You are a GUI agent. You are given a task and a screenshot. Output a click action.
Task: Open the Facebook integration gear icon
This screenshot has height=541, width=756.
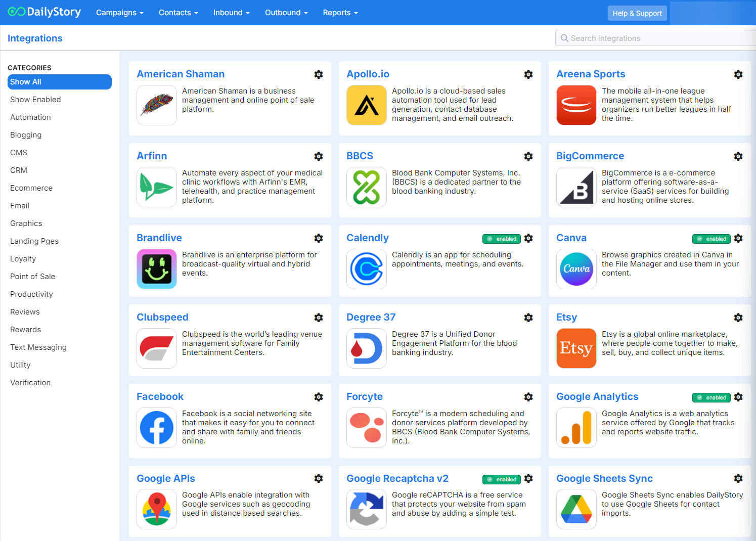pyautogui.click(x=319, y=397)
